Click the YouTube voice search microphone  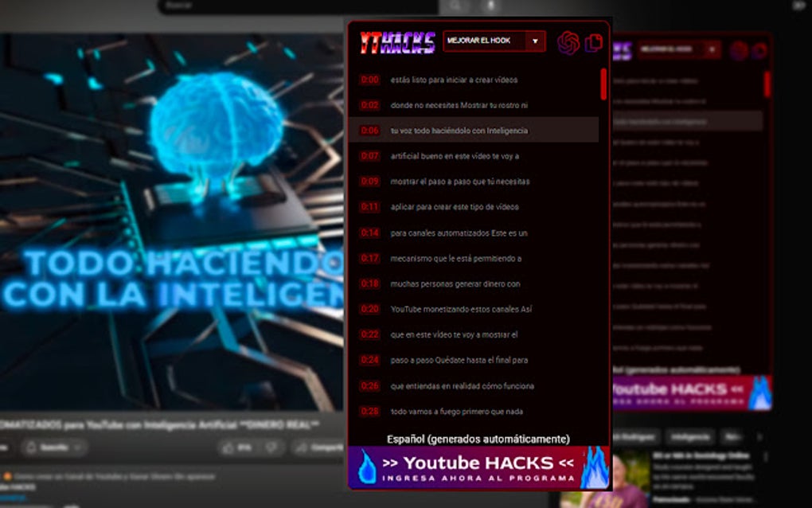coord(490,6)
